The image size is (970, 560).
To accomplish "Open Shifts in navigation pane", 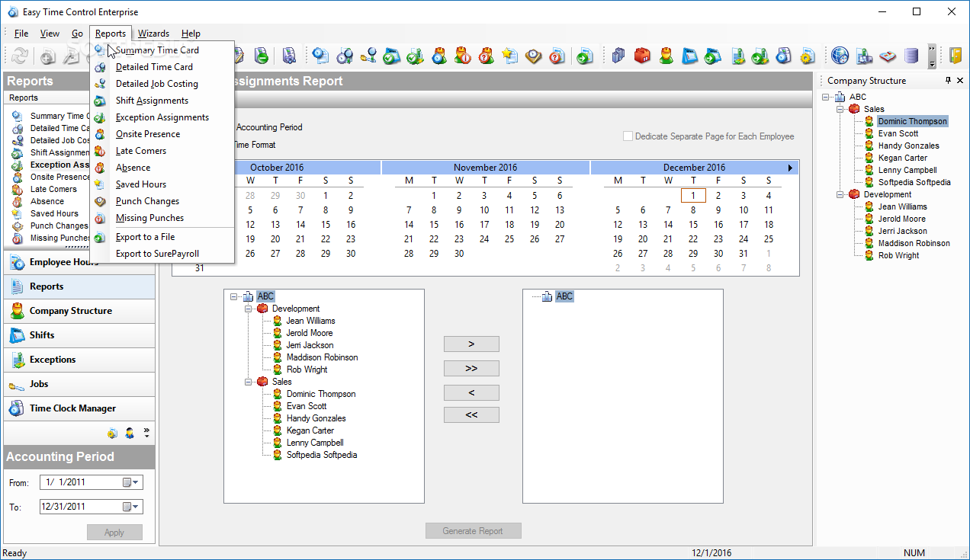I will (x=79, y=335).
